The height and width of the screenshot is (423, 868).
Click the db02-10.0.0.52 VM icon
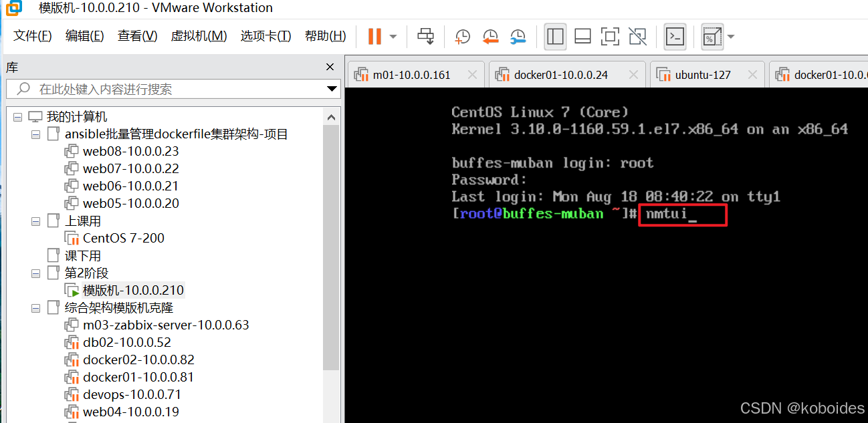(72, 343)
